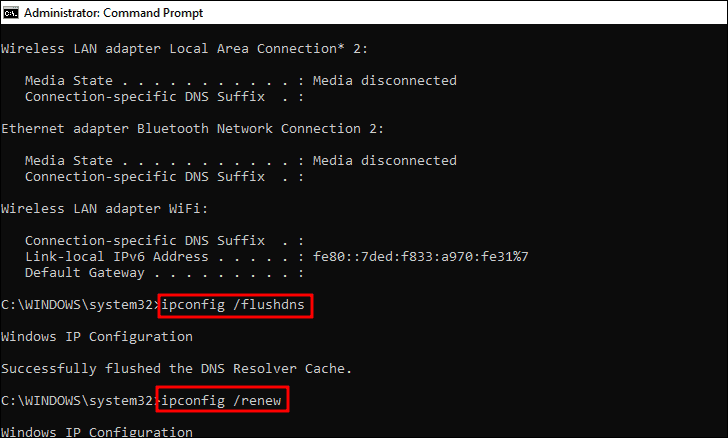
Task: Click the prompt path before ipconfig /flushdns
Action: (x=78, y=304)
